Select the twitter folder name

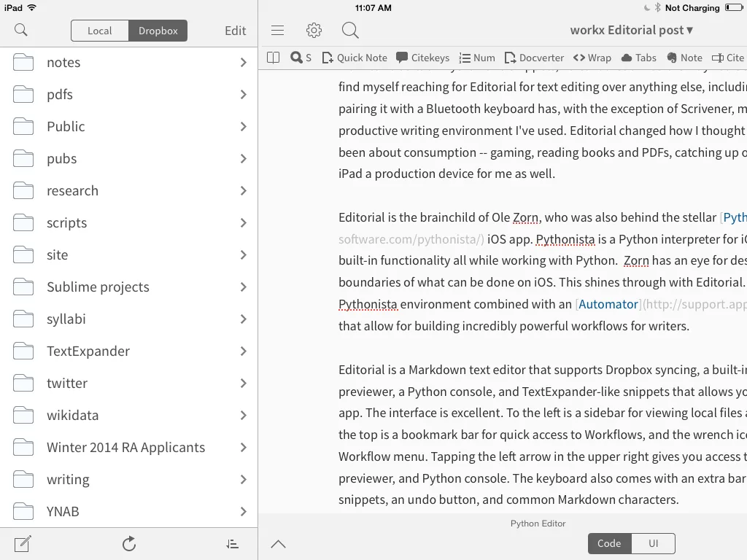[x=67, y=384]
